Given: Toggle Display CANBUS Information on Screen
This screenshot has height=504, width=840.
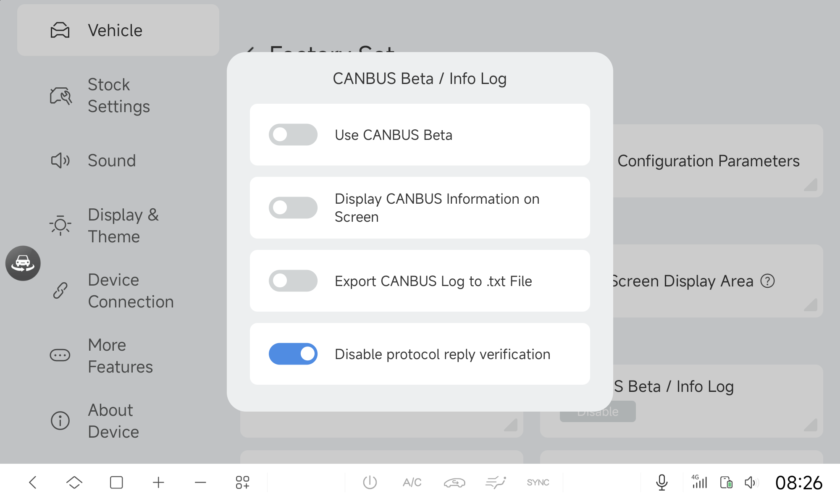Looking at the screenshot, I should [293, 208].
